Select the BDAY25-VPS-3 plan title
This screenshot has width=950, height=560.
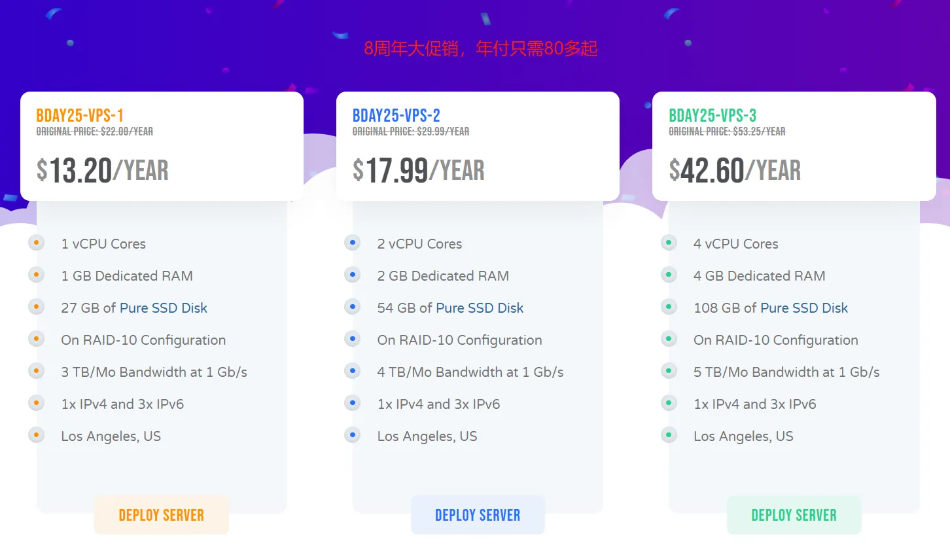coord(712,116)
